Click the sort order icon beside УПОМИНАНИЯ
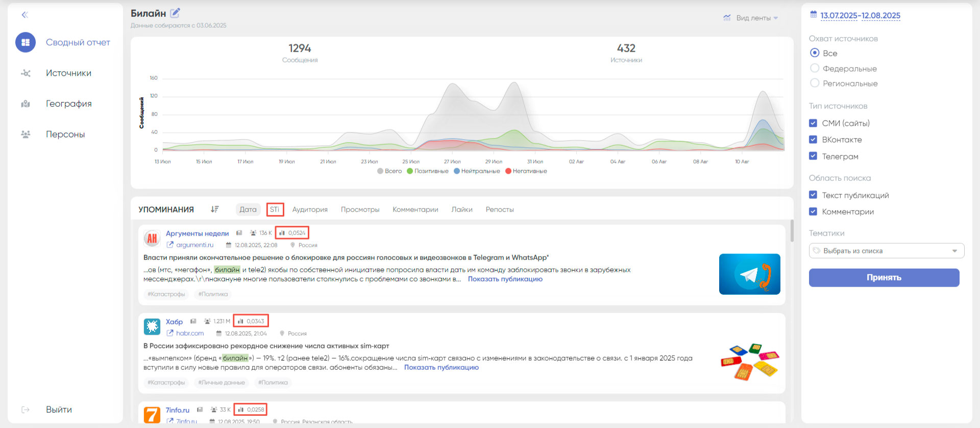 [x=215, y=209]
